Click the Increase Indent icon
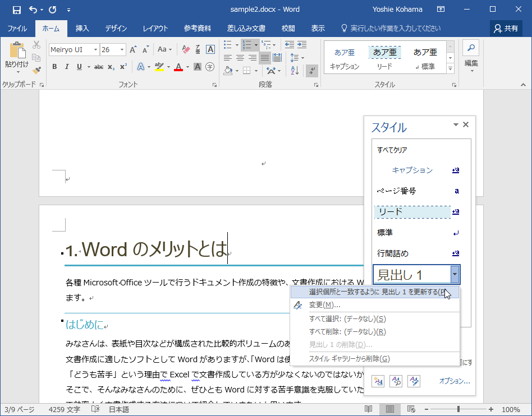This screenshot has height=416, width=532. 301,44
